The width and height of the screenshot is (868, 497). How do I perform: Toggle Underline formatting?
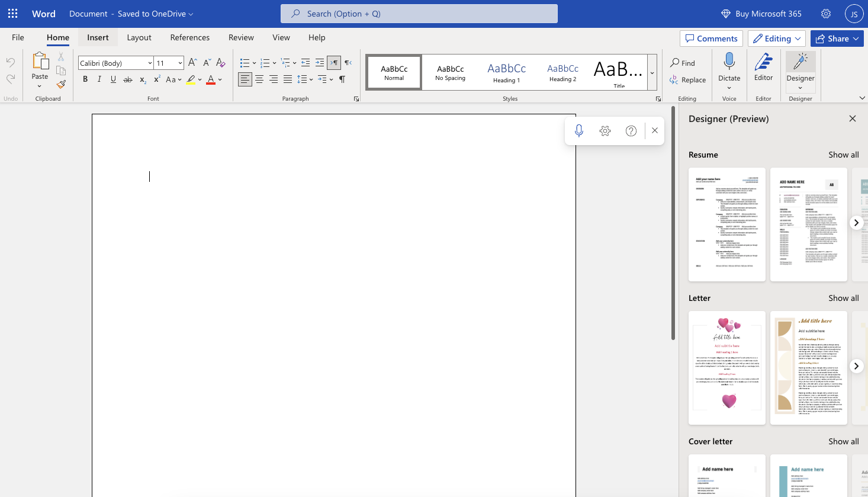tap(114, 79)
